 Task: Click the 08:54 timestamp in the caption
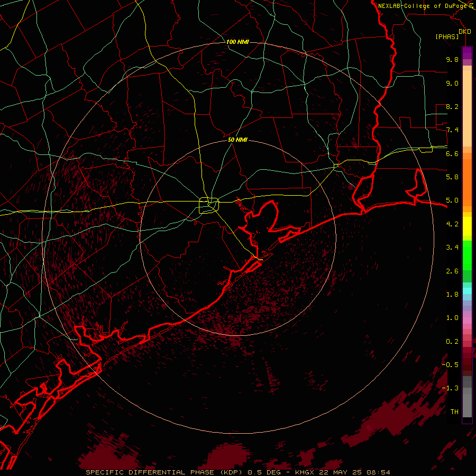click(378, 472)
